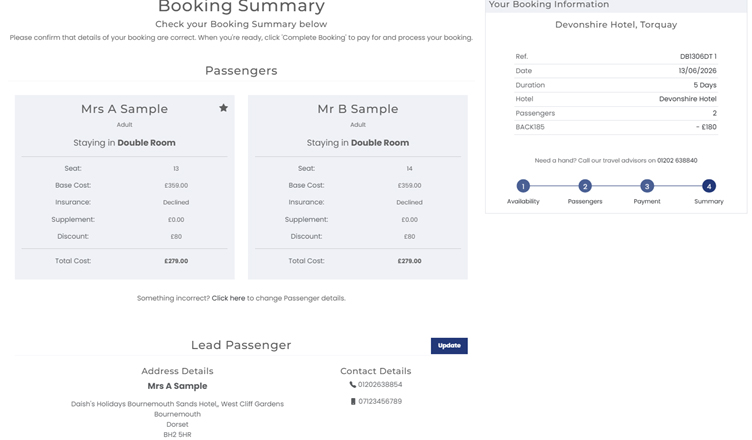Open the Passengers step label
Image resolution: width=752 pixels, height=440 pixels.
point(585,202)
